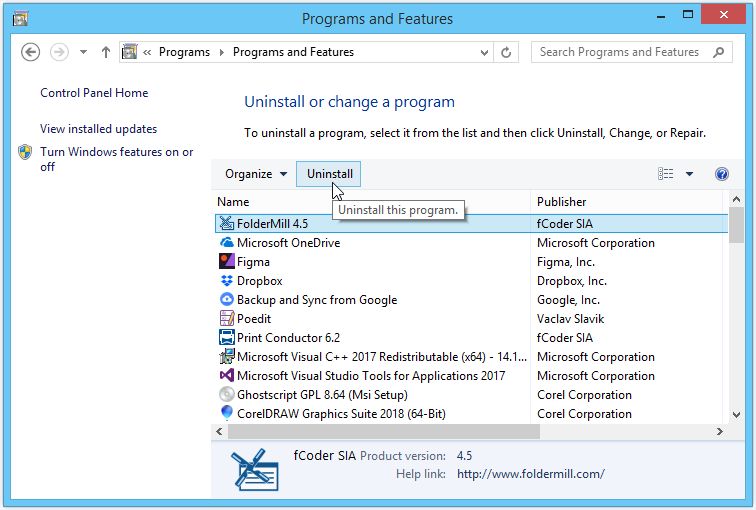Select the FolderMill 4.5 icon

(x=227, y=224)
